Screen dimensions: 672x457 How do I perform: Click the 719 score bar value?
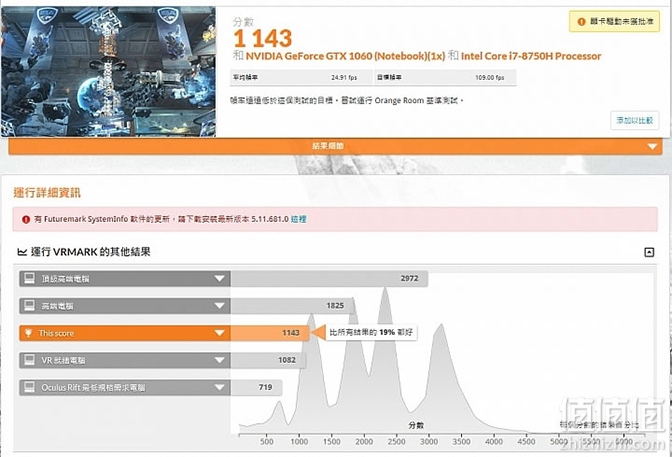coord(265,387)
